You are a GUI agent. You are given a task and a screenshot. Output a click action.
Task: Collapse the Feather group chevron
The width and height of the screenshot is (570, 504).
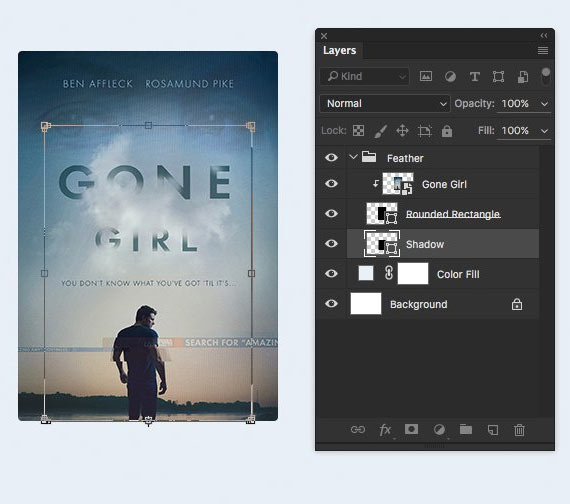coord(353,157)
